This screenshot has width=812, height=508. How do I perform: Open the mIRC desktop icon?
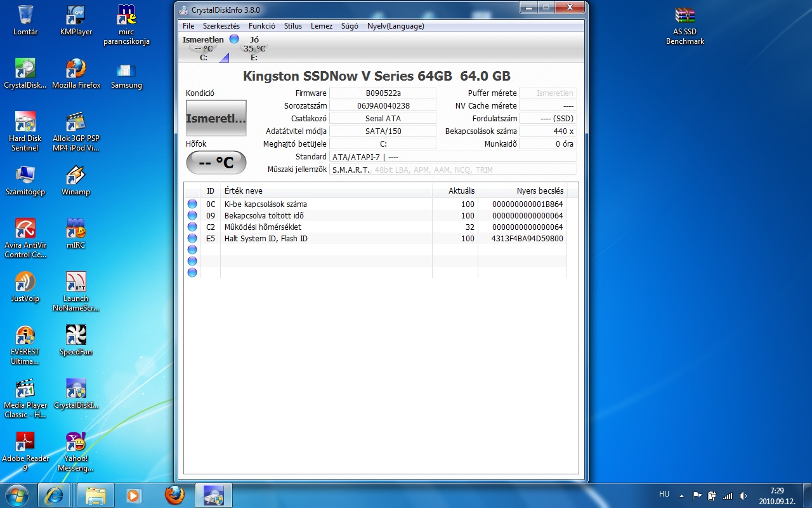coord(76,234)
